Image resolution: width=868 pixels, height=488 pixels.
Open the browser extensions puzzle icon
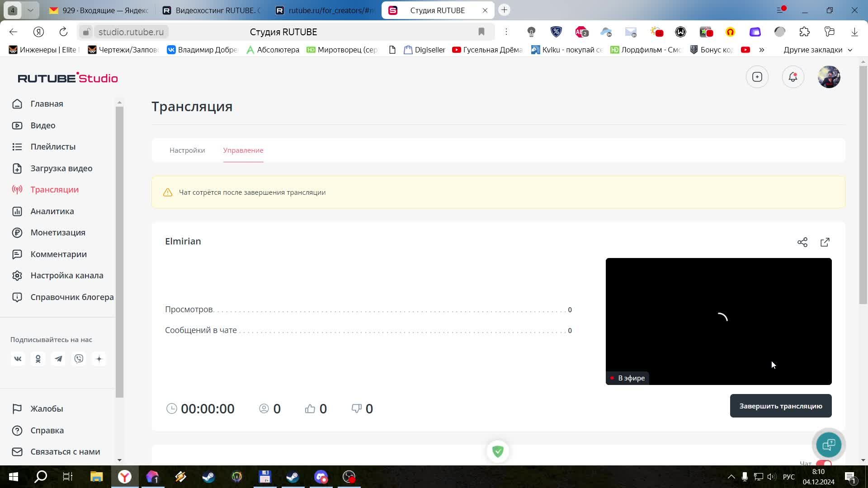tap(805, 32)
